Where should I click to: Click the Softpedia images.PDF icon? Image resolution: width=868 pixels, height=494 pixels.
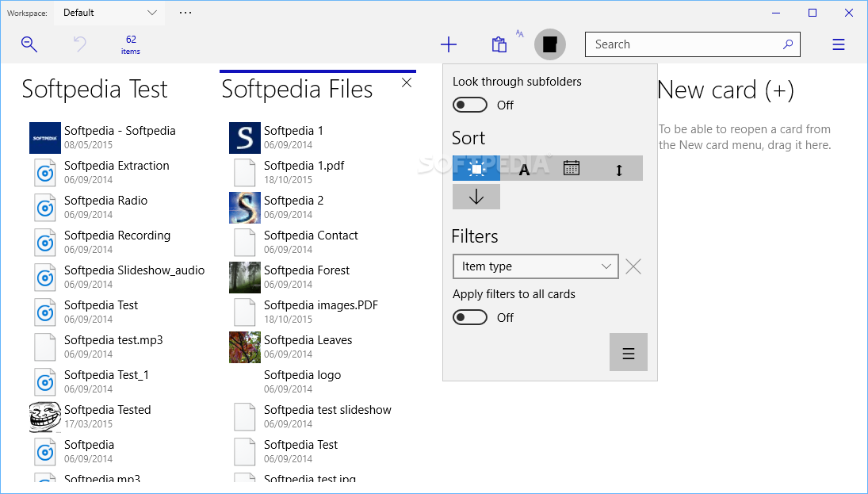pyautogui.click(x=245, y=312)
